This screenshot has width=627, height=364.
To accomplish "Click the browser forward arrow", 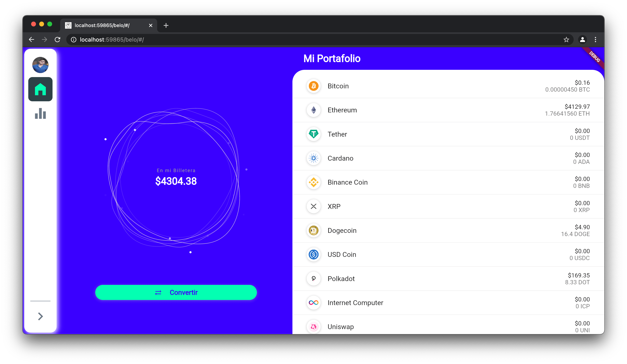I will pyautogui.click(x=44, y=40).
